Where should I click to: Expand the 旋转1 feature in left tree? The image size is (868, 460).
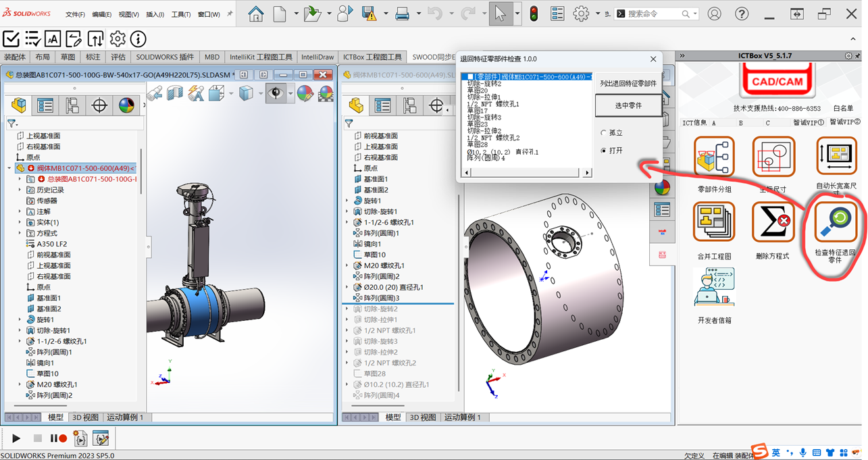pos(20,320)
